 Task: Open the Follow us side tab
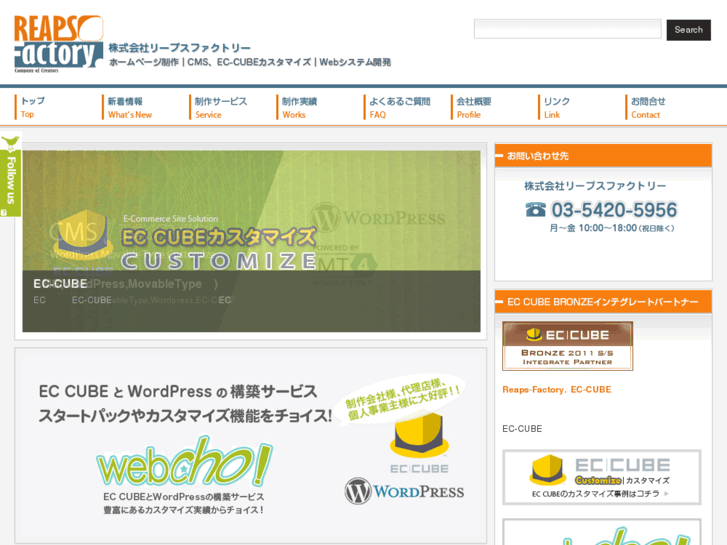(10, 182)
